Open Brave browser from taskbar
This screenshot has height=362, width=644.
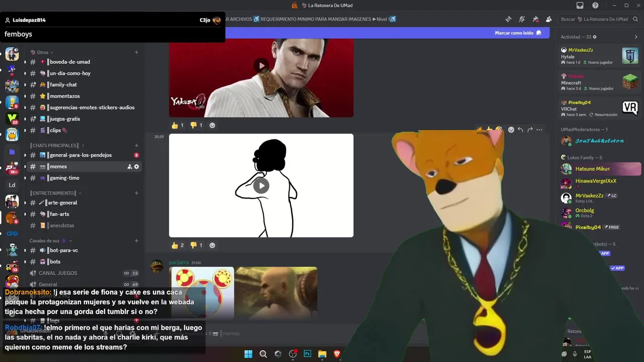(x=337, y=354)
